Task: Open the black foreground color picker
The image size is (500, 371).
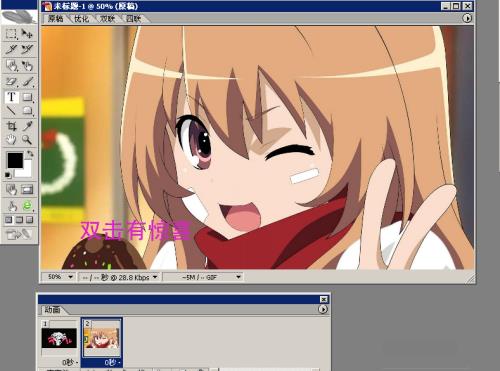Action: (x=15, y=161)
